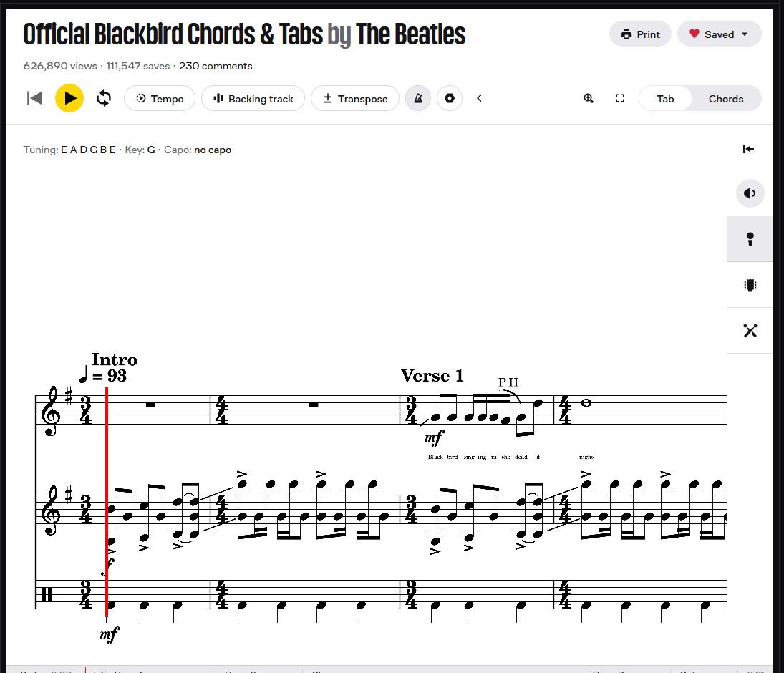Enter fullscreen mode
The height and width of the screenshot is (673, 784).
(x=620, y=98)
